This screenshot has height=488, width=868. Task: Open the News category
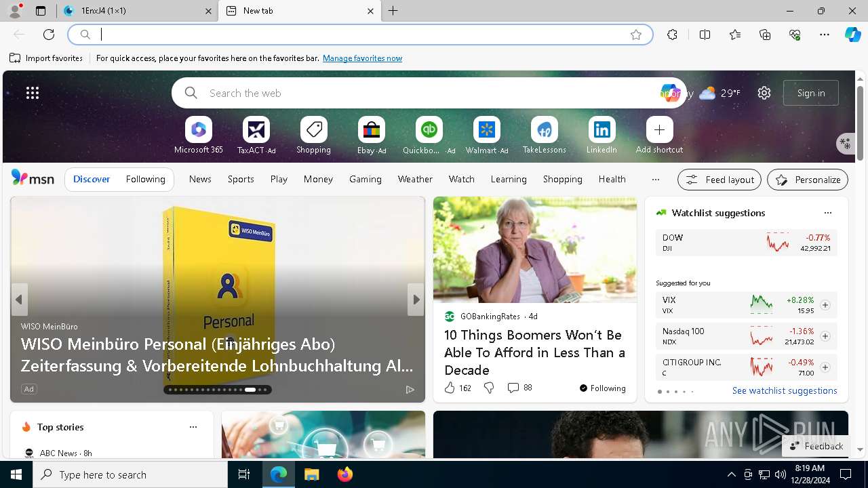click(200, 179)
